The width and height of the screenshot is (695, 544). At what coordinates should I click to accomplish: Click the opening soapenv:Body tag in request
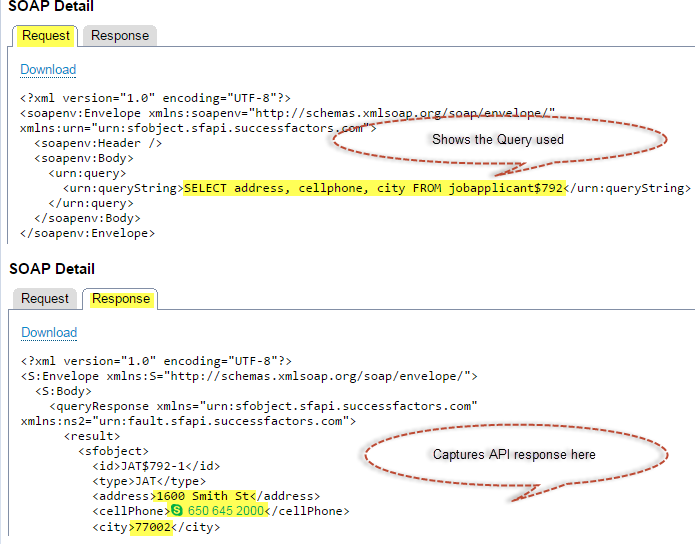click(x=84, y=158)
